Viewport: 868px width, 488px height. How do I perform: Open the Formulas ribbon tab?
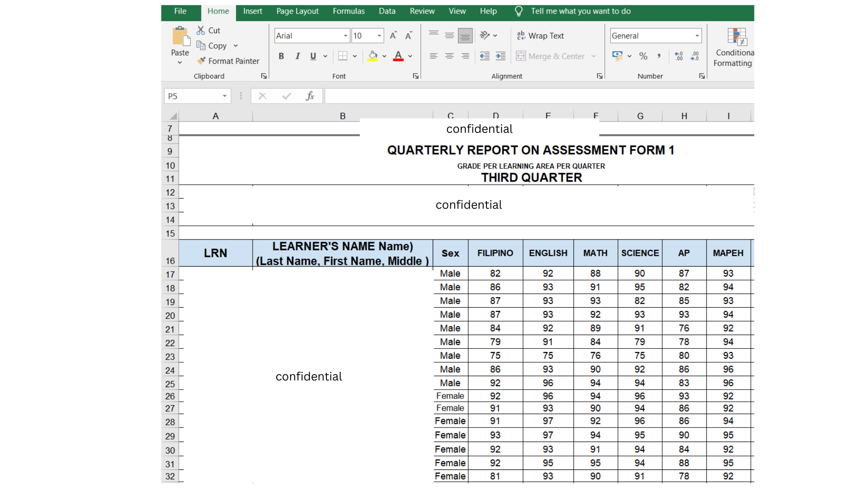[348, 11]
